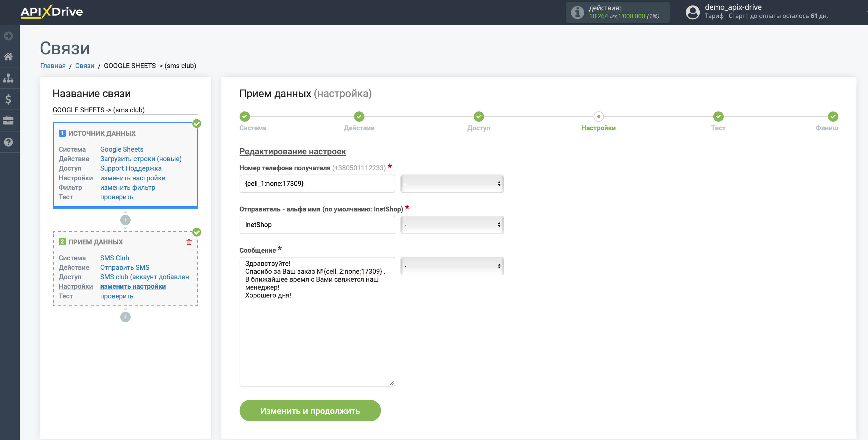Click receiver проверить test link
The image size is (868, 440).
click(117, 296)
